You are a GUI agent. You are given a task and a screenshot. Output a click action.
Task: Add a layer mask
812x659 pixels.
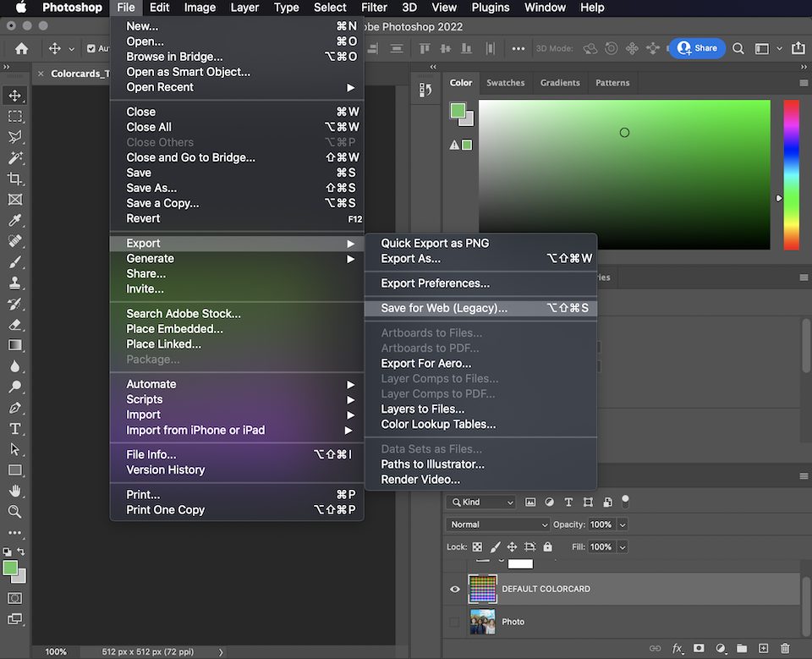pyautogui.click(x=699, y=648)
